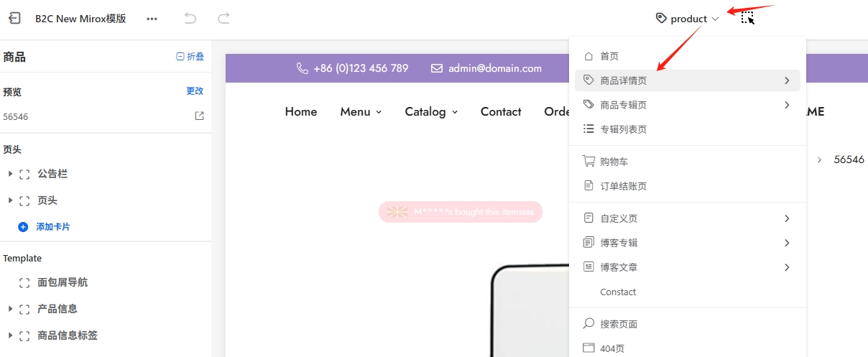Click the exit editor icon
868x357 pixels.
tap(14, 19)
